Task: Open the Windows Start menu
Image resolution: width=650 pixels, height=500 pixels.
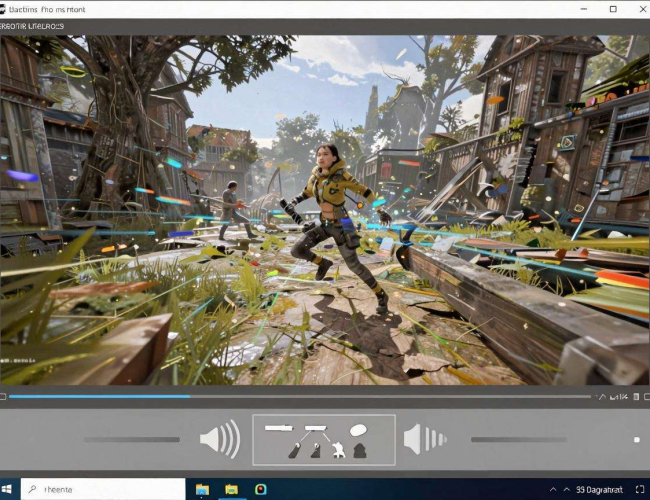Action: coord(7,490)
